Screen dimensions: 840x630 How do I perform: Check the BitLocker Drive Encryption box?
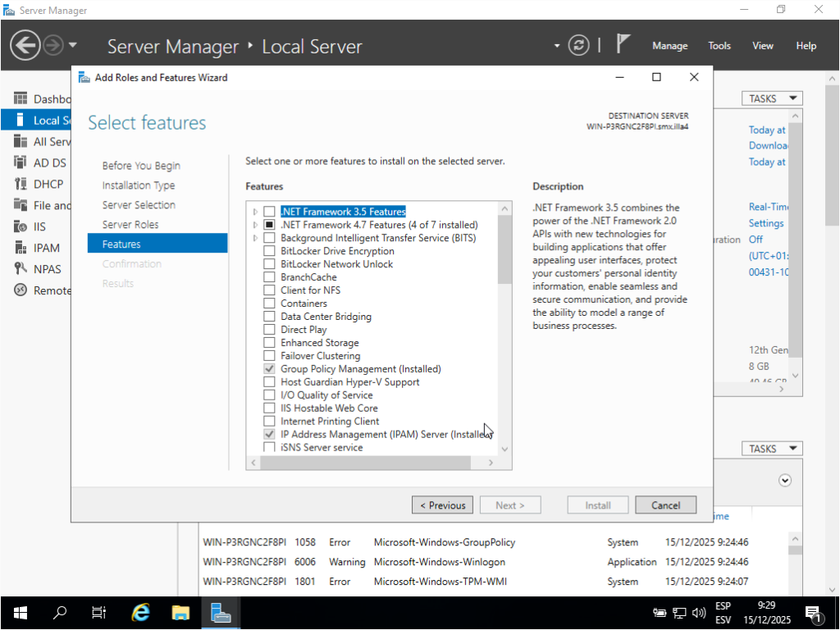pos(269,251)
